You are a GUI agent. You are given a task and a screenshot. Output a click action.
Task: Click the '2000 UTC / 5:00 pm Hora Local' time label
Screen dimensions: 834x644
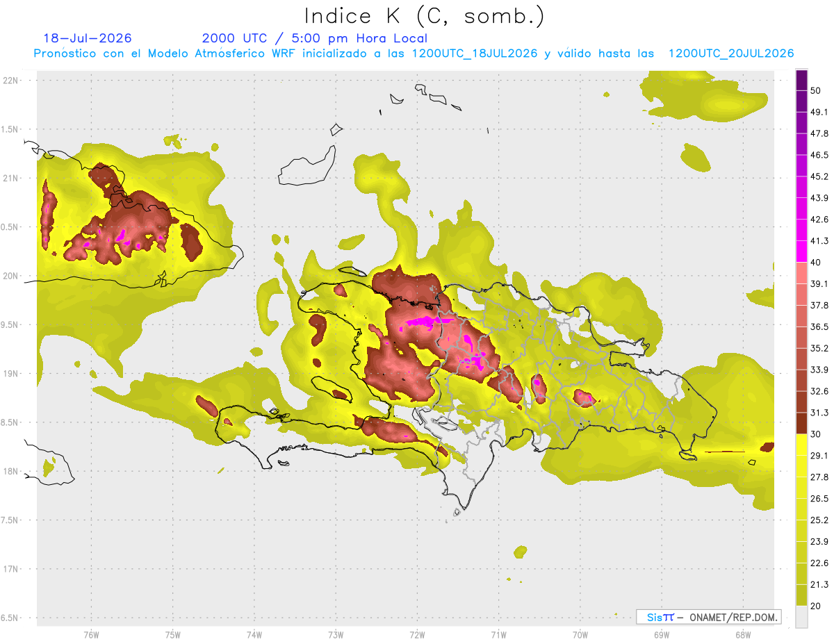314,38
